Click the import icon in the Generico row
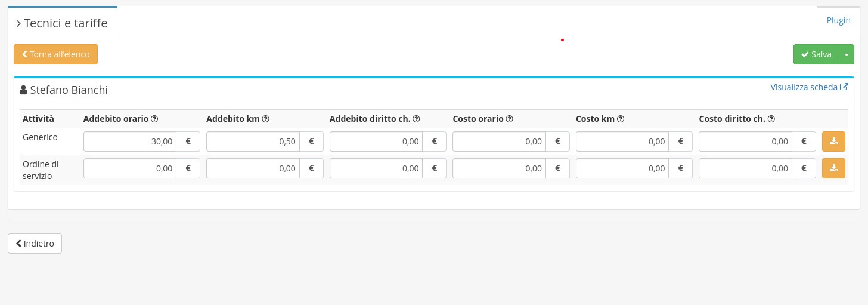Screen dimensions: 868x305 point(833,141)
